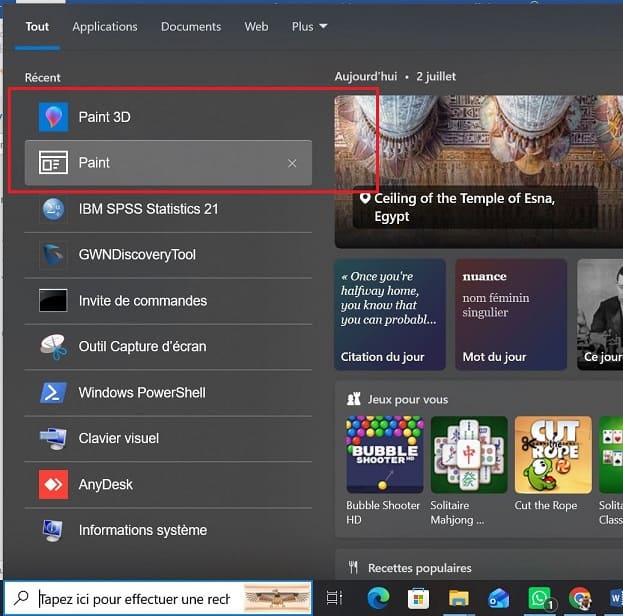Open the Solitaire Mahjong game thumbnail
Image resolution: width=623 pixels, height=616 pixels.
coord(469,455)
